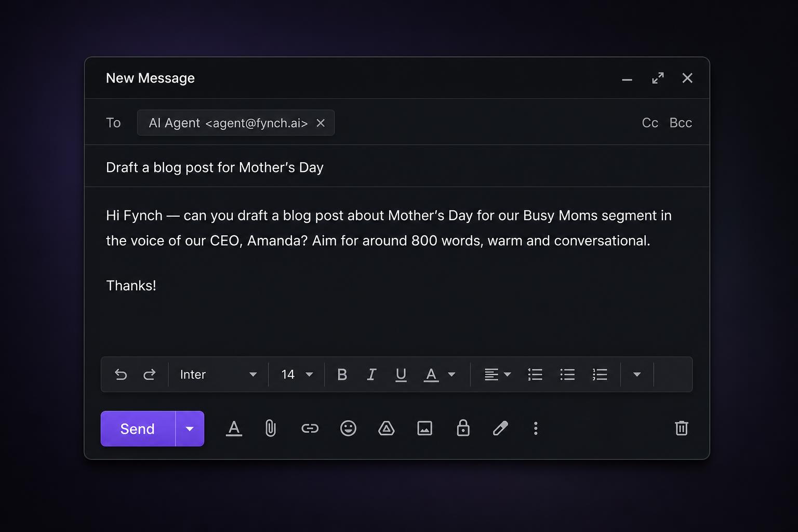
Task: Open the text alignment dropdown
Action: (x=497, y=375)
